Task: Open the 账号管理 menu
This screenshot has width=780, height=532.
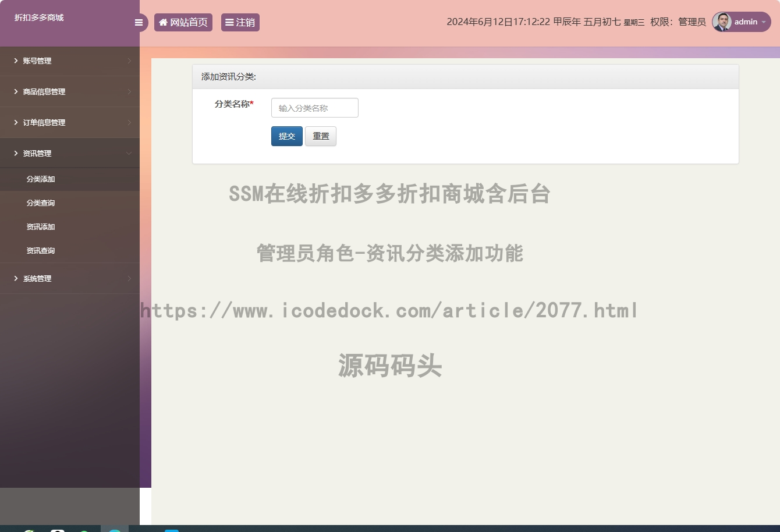Action: click(x=70, y=61)
